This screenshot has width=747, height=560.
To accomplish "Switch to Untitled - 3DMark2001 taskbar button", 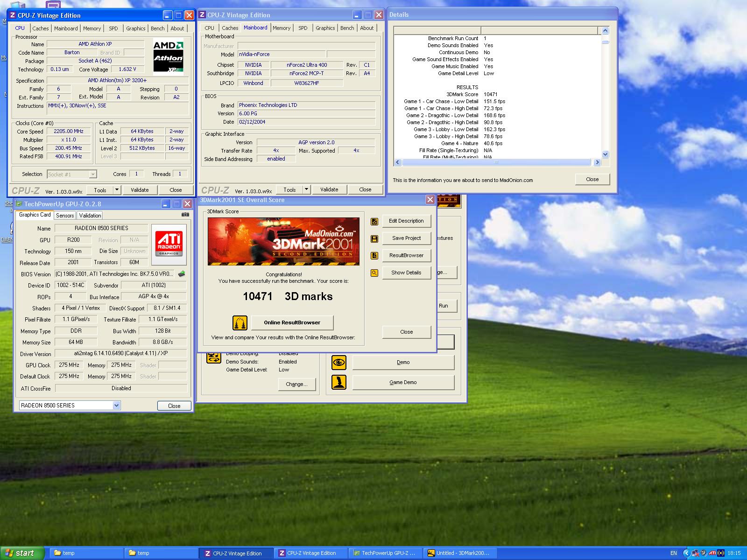I will pyautogui.click(x=460, y=553).
